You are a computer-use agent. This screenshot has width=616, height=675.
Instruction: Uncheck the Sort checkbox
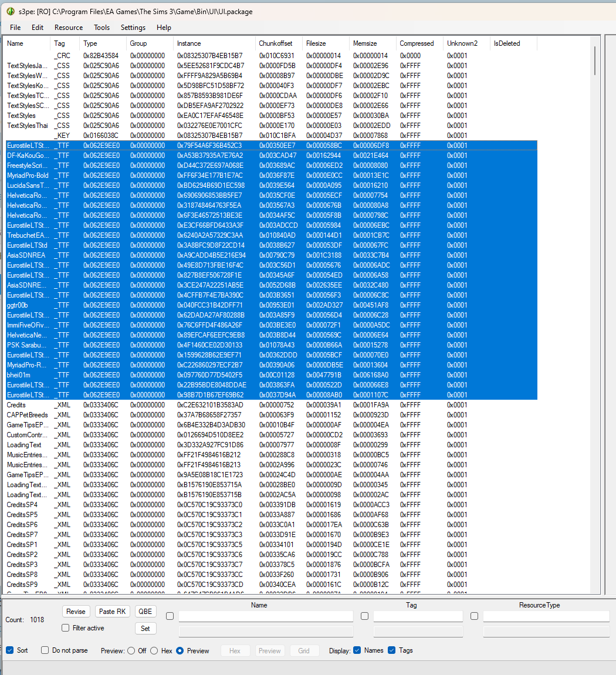(x=10, y=650)
